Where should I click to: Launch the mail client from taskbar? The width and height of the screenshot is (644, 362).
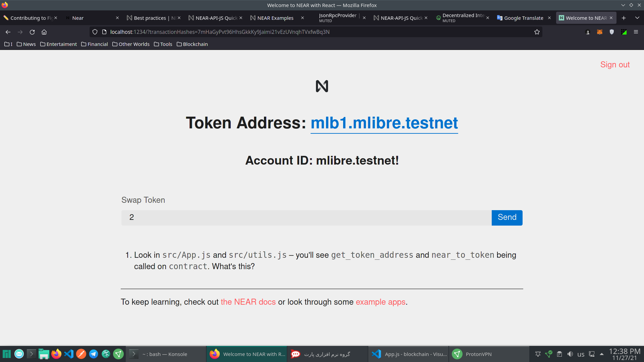click(19, 354)
